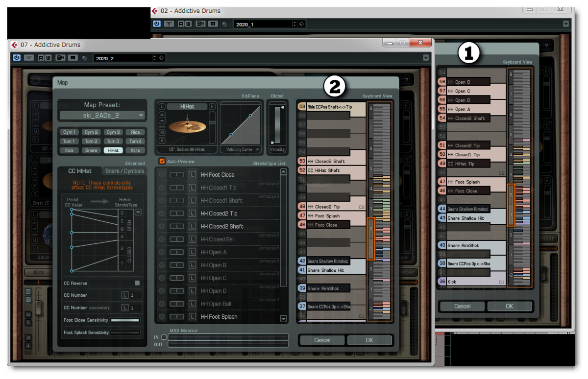Viewport: 588px width, 379px height.
Task: Click help ? icon in 07 window
Action: point(406,81)
